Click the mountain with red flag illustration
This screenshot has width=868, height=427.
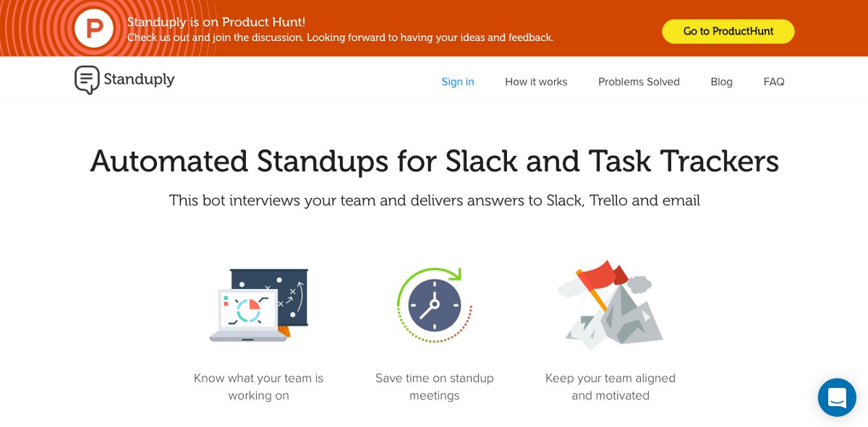point(610,304)
